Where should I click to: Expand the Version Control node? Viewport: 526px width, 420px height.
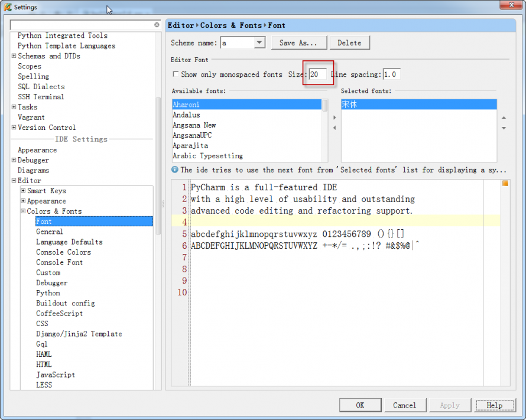pos(14,128)
